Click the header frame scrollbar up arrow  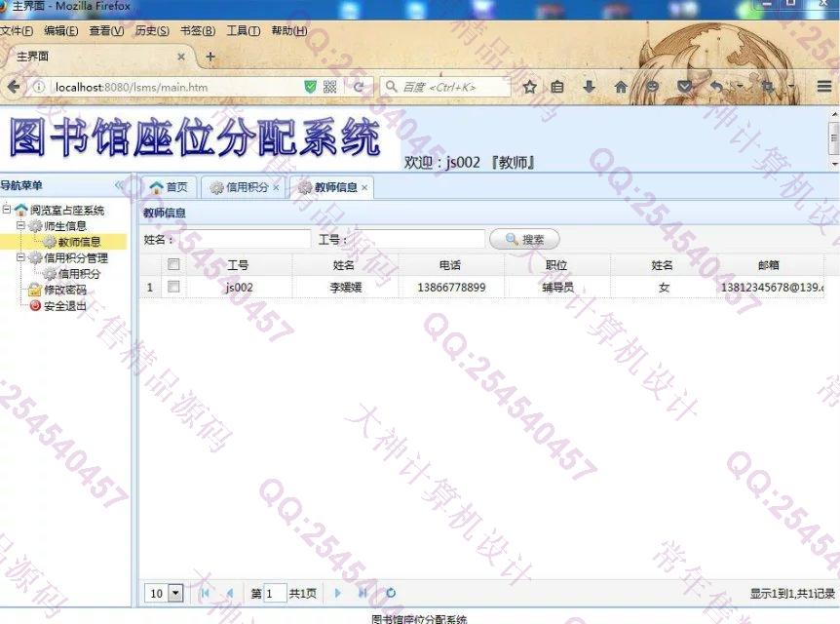pyautogui.click(x=834, y=114)
